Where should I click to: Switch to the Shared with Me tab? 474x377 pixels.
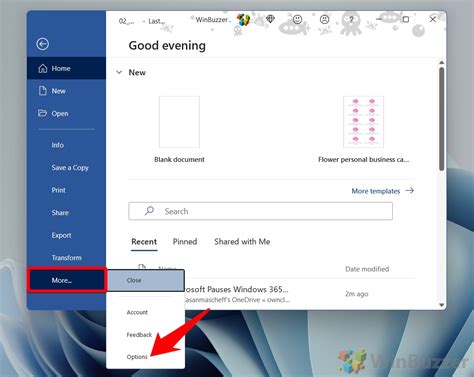tap(242, 242)
